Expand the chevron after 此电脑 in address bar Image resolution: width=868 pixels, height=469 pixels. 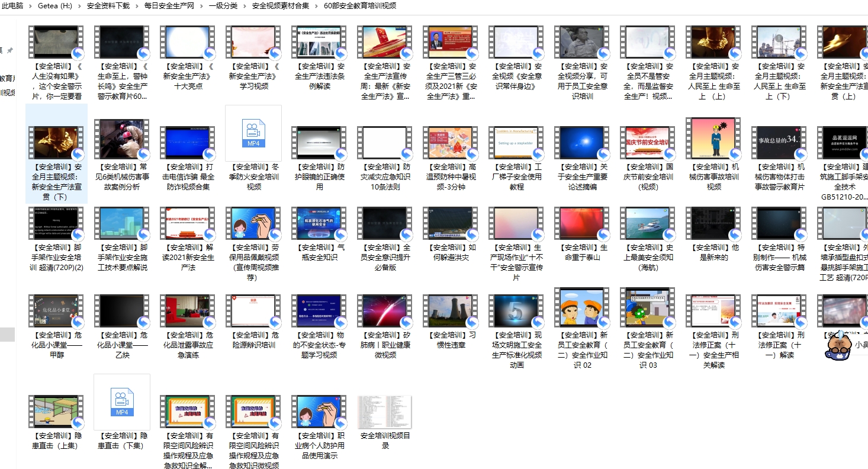(31, 6)
